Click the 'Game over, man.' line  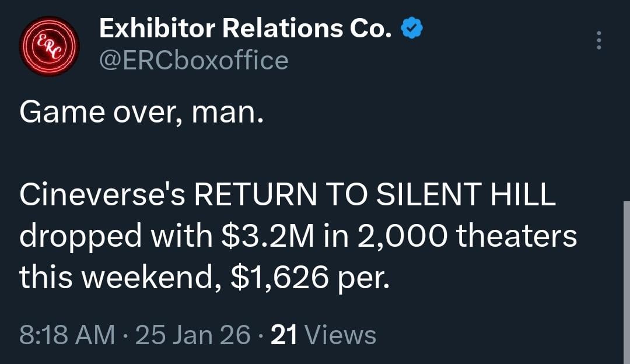pyautogui.click(x=142, y=112)
